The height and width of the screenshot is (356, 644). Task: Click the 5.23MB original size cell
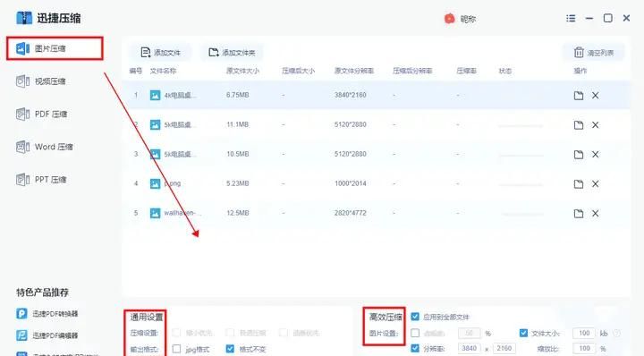pos(237,183)
